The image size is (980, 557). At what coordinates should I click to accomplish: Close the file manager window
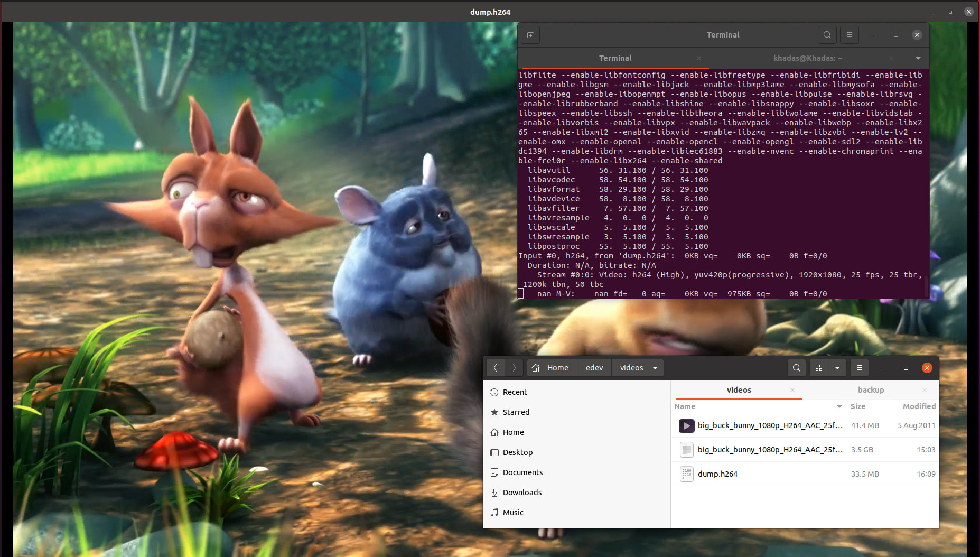(x=927, y=368)
